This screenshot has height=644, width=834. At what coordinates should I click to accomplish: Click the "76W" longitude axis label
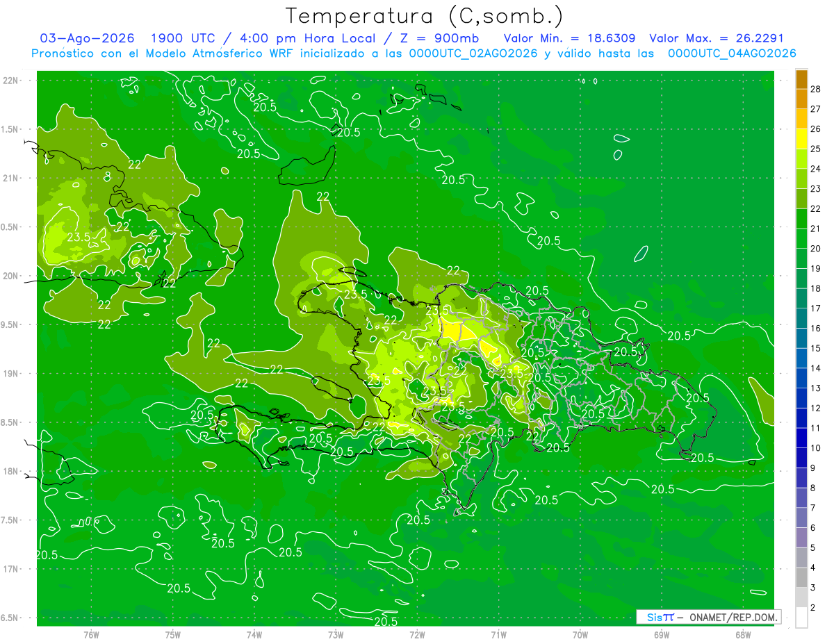[x=91, y=635]
